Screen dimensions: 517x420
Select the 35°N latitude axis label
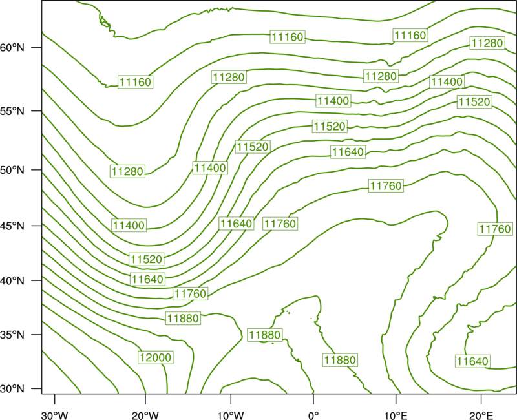coord(12,335)
